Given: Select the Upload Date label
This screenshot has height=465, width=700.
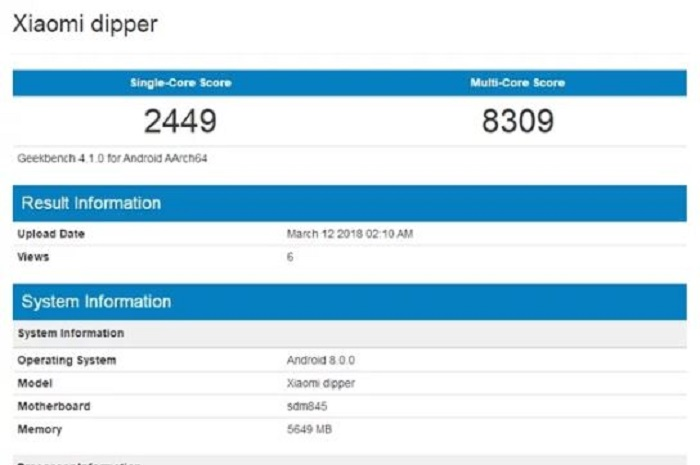Looking at the screenshot, I should (51, 234).
